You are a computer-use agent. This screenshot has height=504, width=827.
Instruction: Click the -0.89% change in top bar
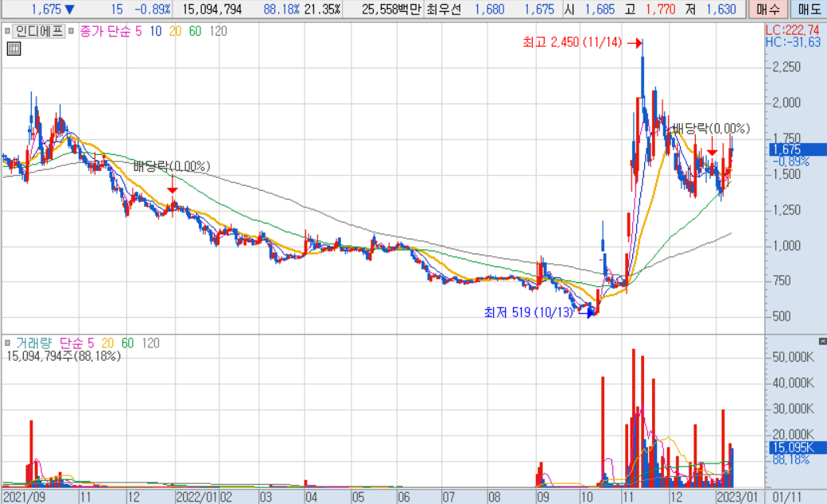pos(153,10)
